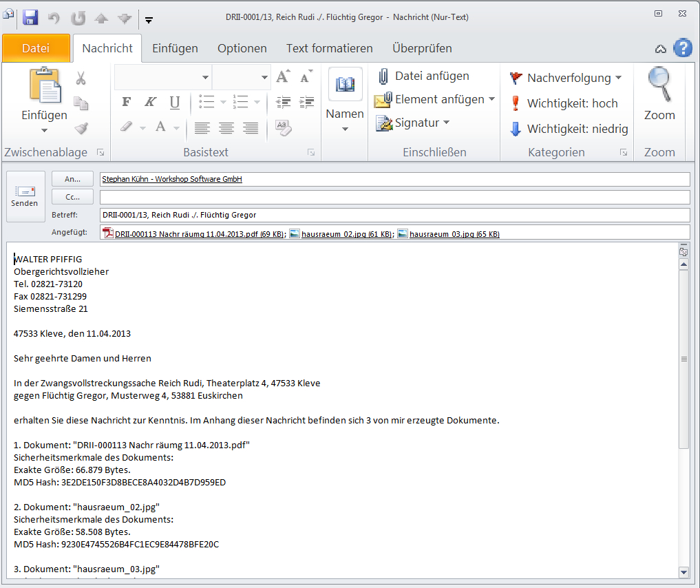Switch to the Einfügen ribbon tab
Image resolution: width=700 pixels, height=588 pixels.
[x=175, y=48]
